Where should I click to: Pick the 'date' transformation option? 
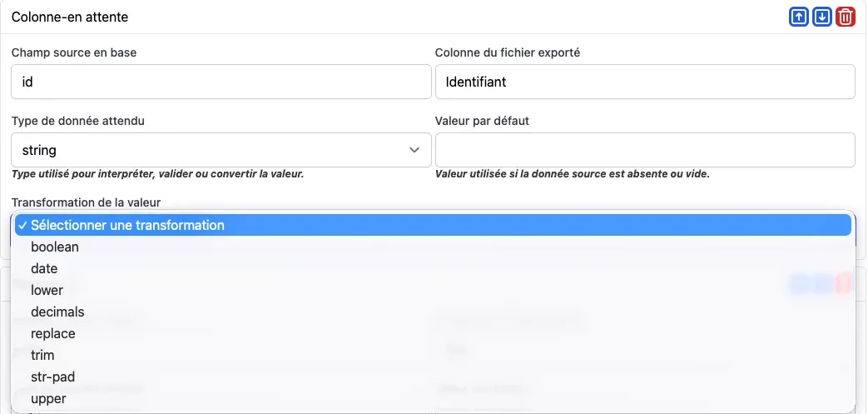pyautogui.click(x=44, y=269)
